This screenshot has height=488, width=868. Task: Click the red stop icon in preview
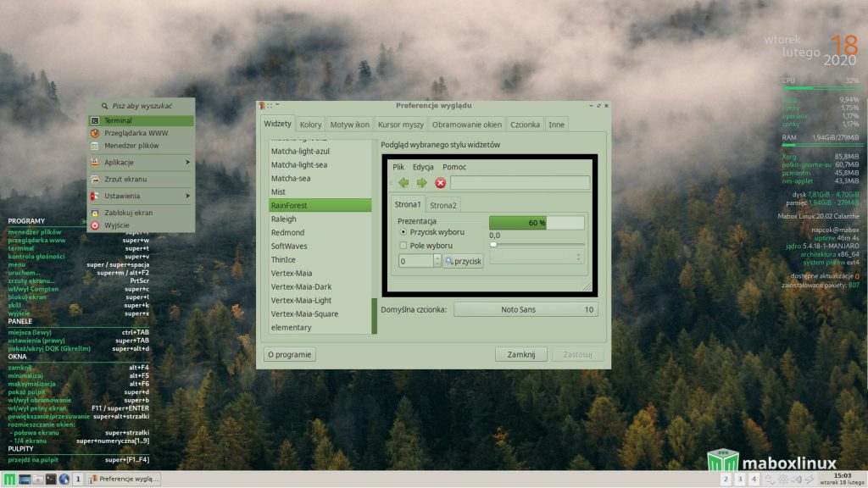440,182
